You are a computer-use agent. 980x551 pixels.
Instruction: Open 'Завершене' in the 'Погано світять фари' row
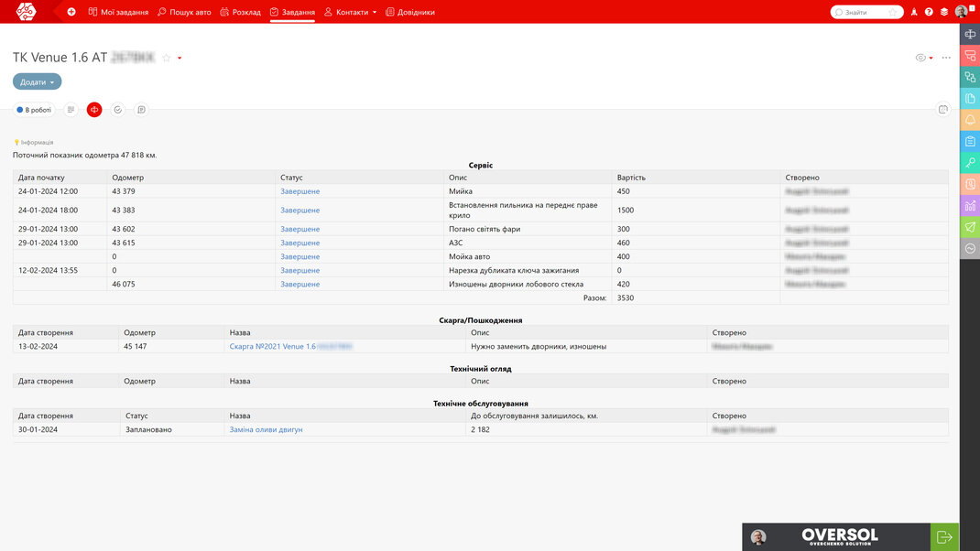click(300, 229)
